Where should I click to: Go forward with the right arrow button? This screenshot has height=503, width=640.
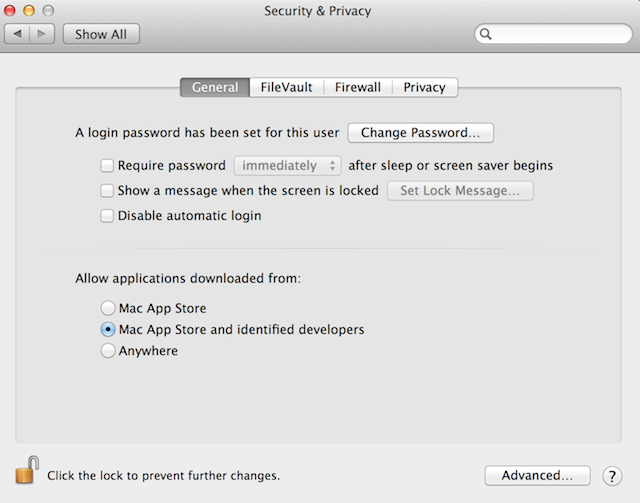43,34
